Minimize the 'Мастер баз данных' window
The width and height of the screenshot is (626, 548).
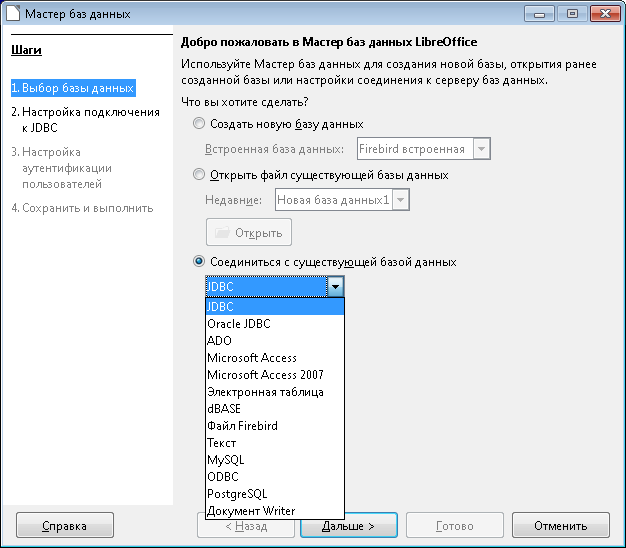pos(539,14)
